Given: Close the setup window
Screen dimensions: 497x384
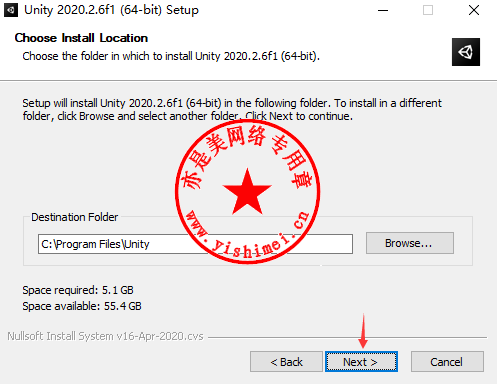Looking at the screenshot, I should (x=474, y=10).
